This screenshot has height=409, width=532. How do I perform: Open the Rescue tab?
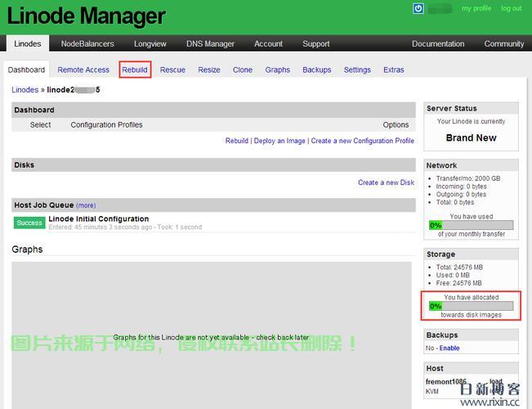click(x=172, y=70)
